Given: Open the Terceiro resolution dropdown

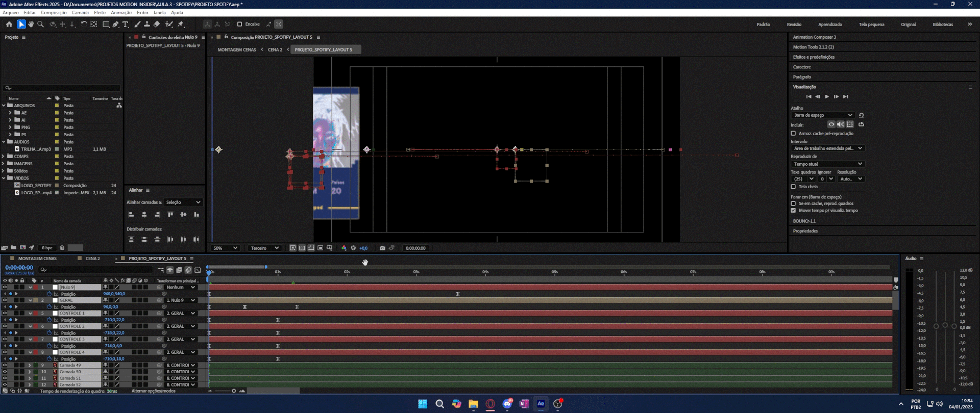Looking at the screenshot, I should point(264,248).
